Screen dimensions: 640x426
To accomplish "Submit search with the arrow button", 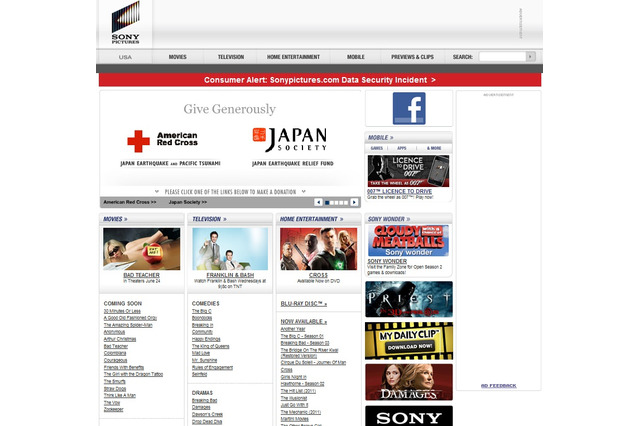I will point(530,57).
